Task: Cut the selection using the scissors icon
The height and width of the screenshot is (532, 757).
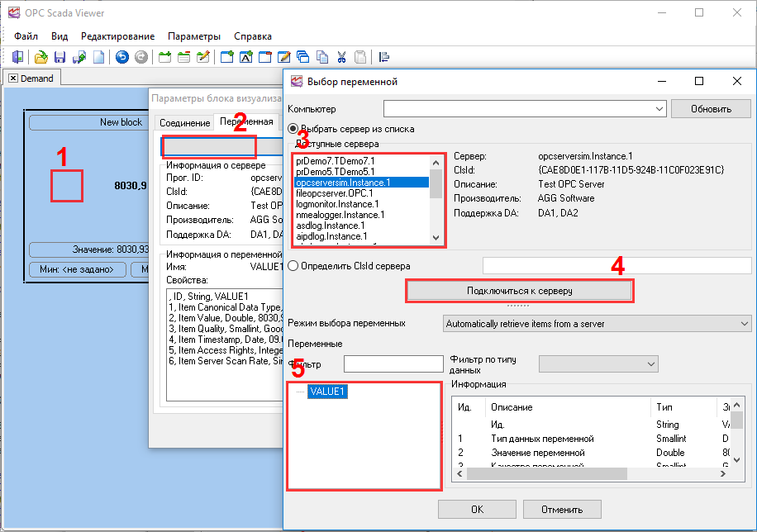Action: point(341,57)
